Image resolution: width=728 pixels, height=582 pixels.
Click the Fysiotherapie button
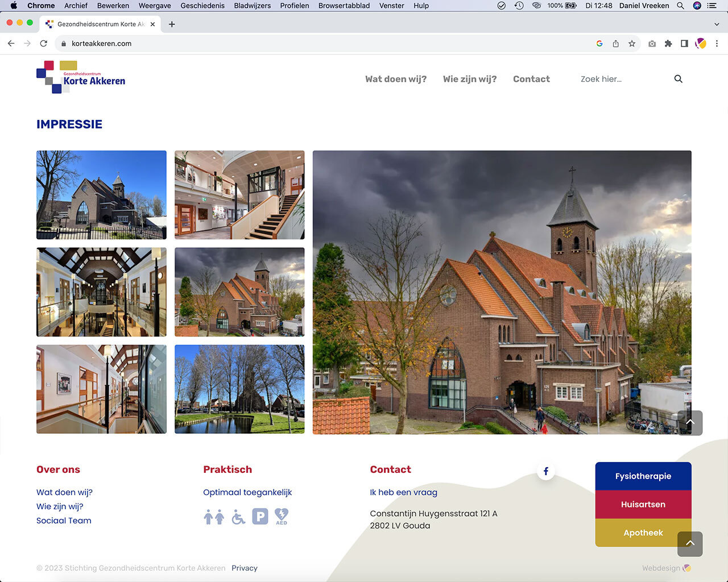tap(643, 476)
